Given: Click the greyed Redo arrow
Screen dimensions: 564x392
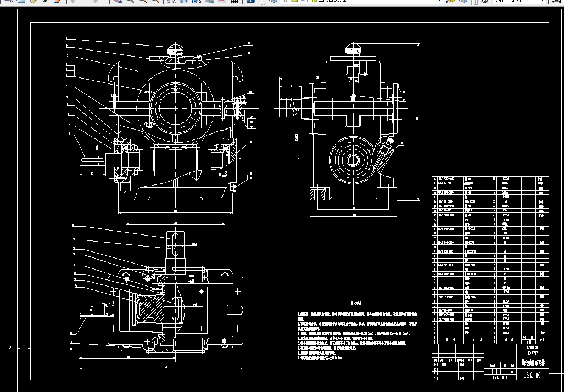Looking at the screenshot, I should 96,1.
